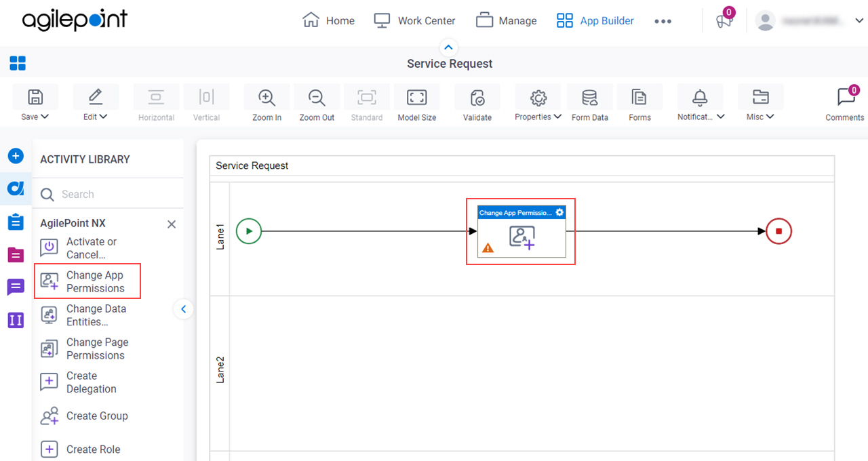Click the user avatar icon
Viewport: 868px width, 461px height.
click(766, 21)
